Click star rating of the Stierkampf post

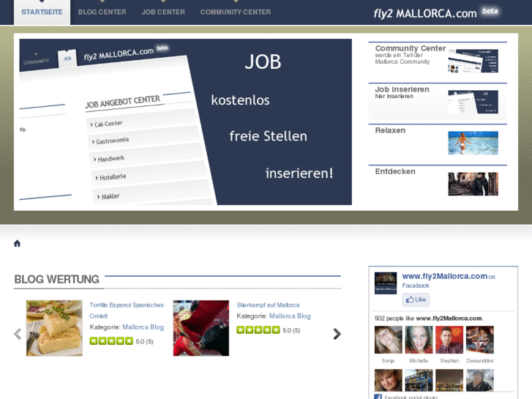[258, 329]
